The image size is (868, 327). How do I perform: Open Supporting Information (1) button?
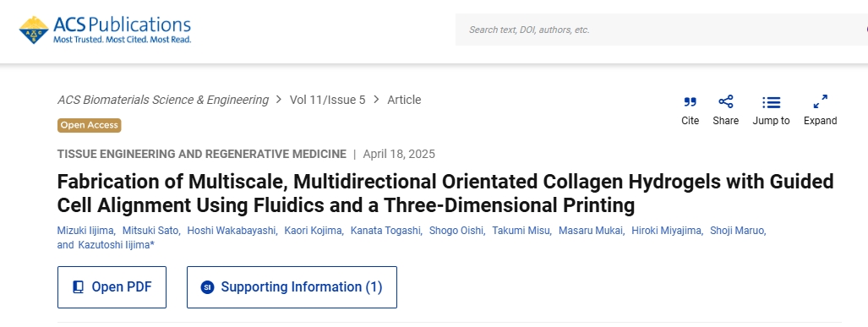pos(292,287)
